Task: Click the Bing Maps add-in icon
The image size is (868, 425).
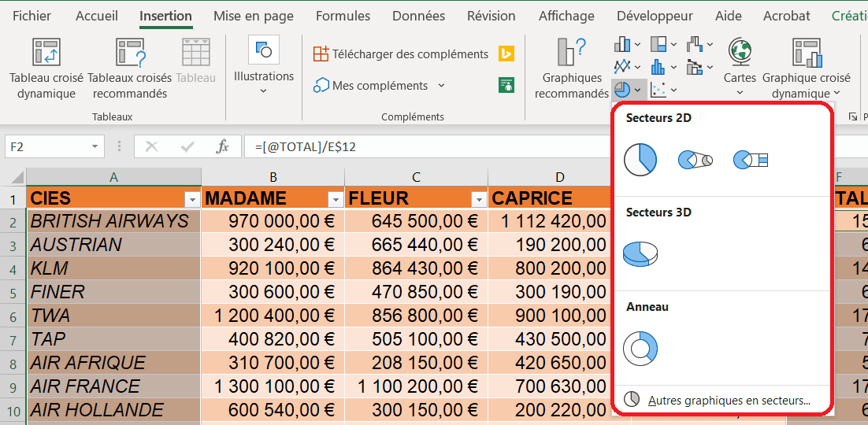Action: click(x=506, y=54)
